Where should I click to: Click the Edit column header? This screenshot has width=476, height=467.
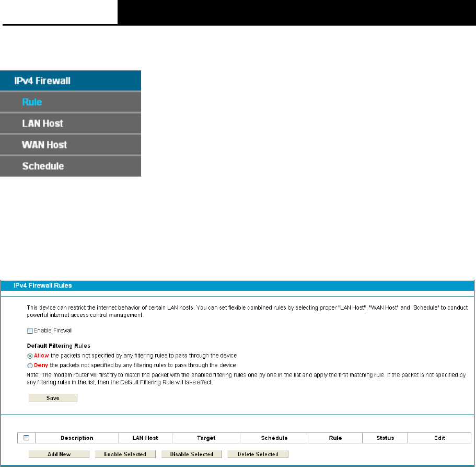coord(439,438)
